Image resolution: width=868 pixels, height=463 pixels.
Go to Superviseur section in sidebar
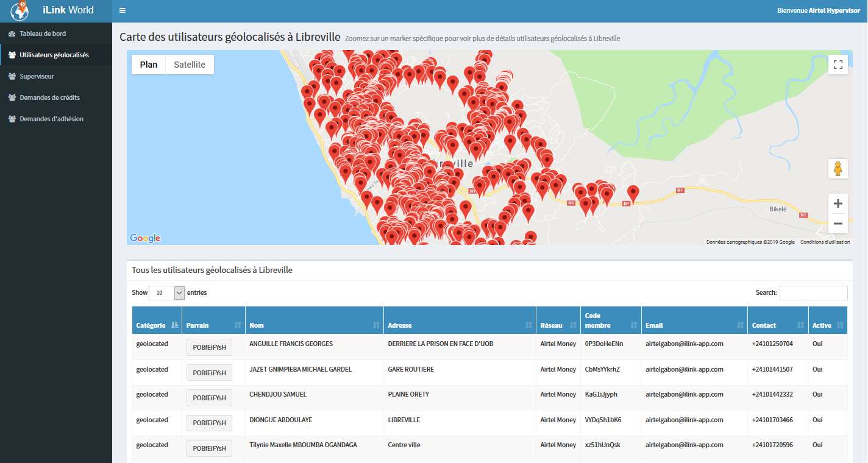pos(37,76)
